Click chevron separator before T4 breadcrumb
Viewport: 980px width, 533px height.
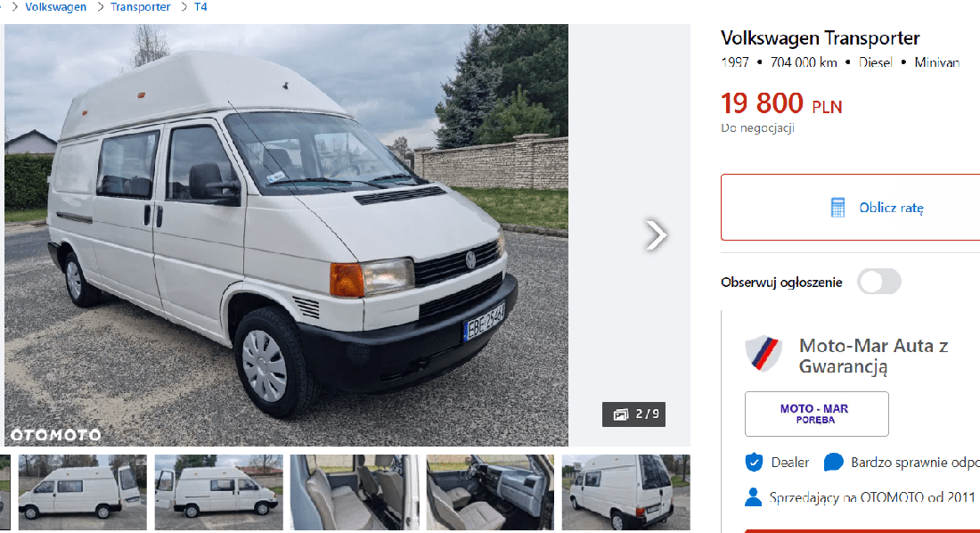184,7
